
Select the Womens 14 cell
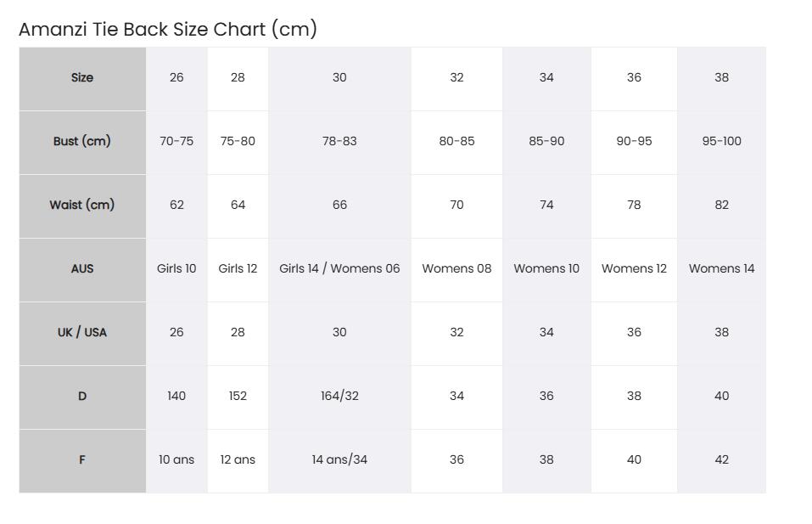coord(721,269)
